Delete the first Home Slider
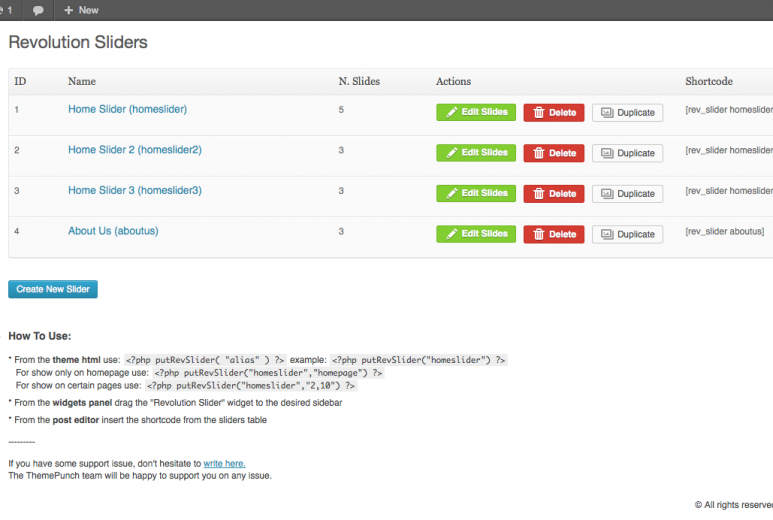This screenshot has width=773, height=520. tap(554, 112)
